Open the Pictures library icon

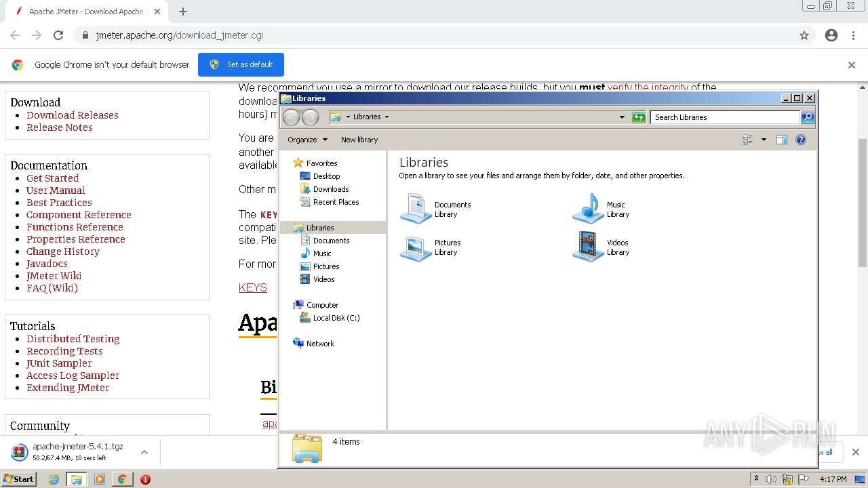tap(416, 247)
